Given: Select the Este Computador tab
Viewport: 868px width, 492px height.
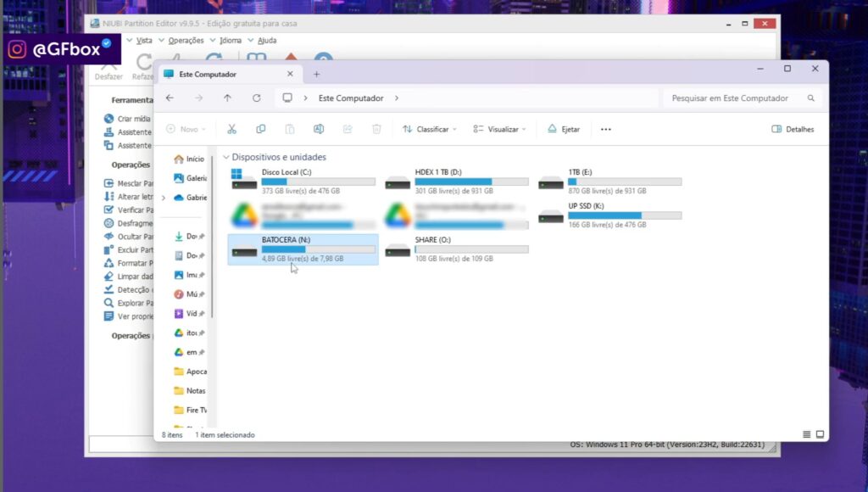Looking at the screenshot, I should [x=230, y=75].
